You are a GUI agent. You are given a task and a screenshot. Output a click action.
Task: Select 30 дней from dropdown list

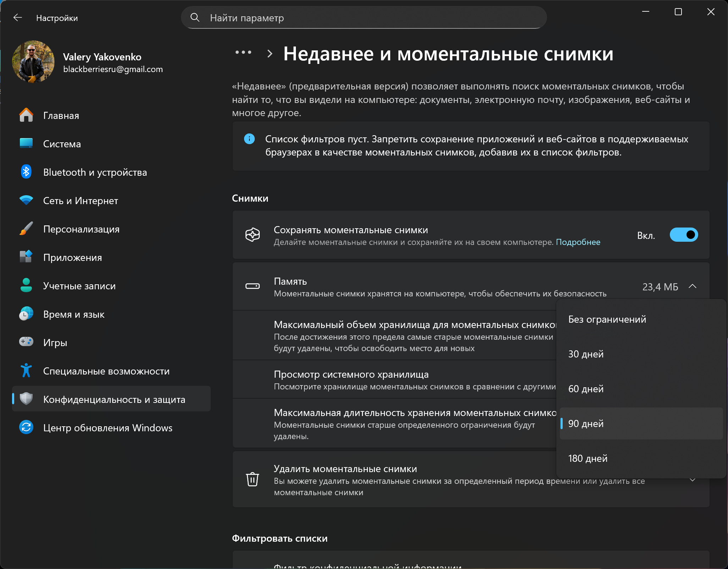point(586,354)
